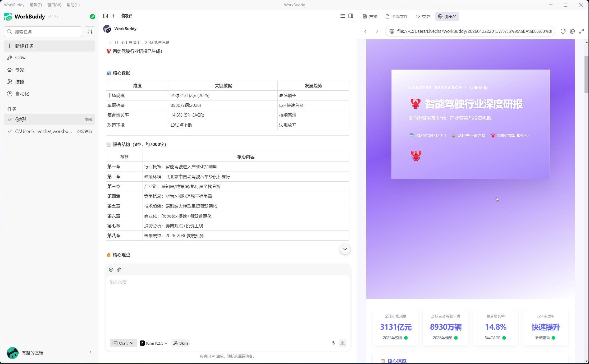Viewport: 589px width, 364px height.
Task: Click the user avatar 有趣的杰瑞
Action: pyautogui.click(x=12, y=353)
